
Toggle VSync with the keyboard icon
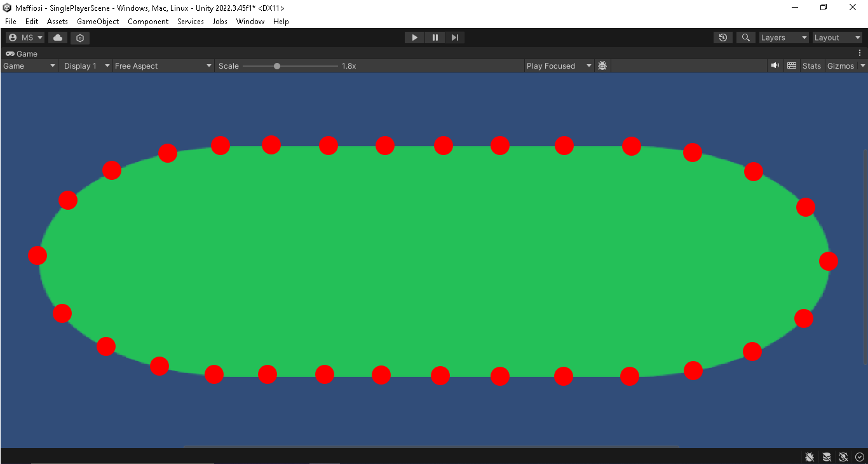pyautogui.click(x=791, y=65)
